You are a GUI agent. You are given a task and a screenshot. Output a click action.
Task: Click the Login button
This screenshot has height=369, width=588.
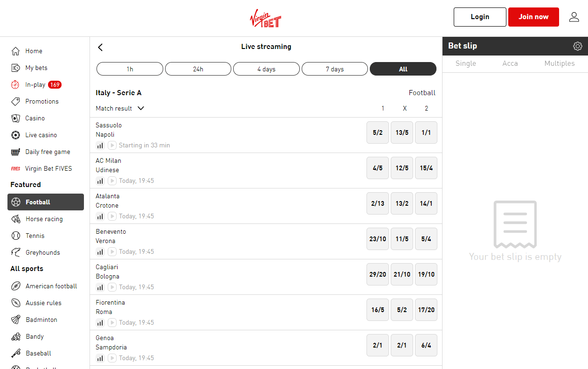[479, 17]
